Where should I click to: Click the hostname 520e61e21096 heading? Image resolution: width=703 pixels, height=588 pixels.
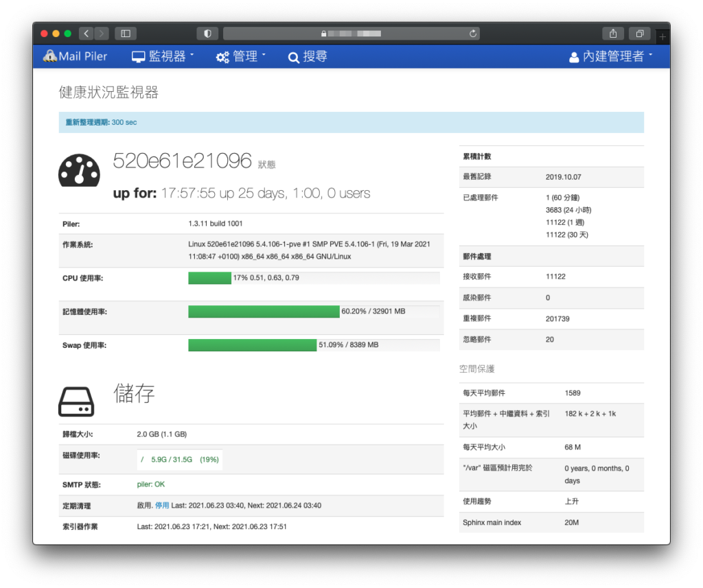(182, 161)
